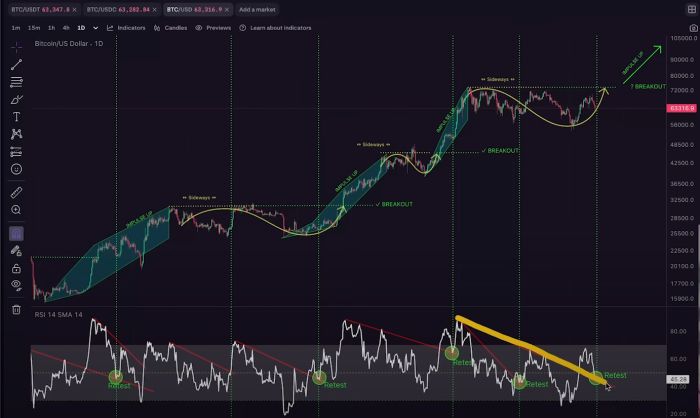Image resolution: width=700 pixels, height=418 pixels.
Task: Click the Add a market button
Action: coord(257,9)
